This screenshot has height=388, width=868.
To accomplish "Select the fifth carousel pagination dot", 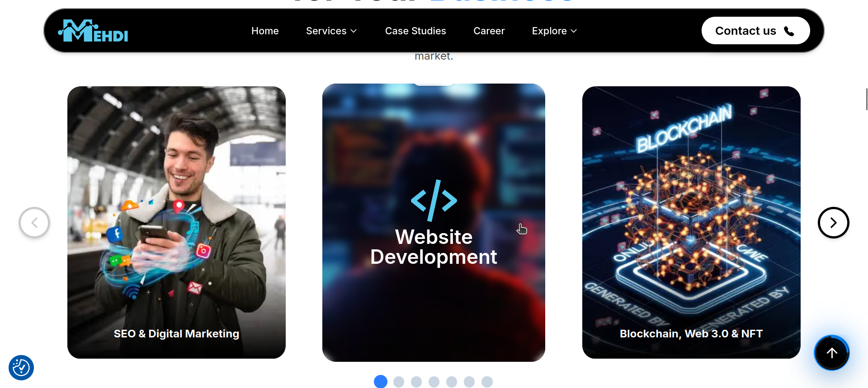I will (x=452, y=382).
